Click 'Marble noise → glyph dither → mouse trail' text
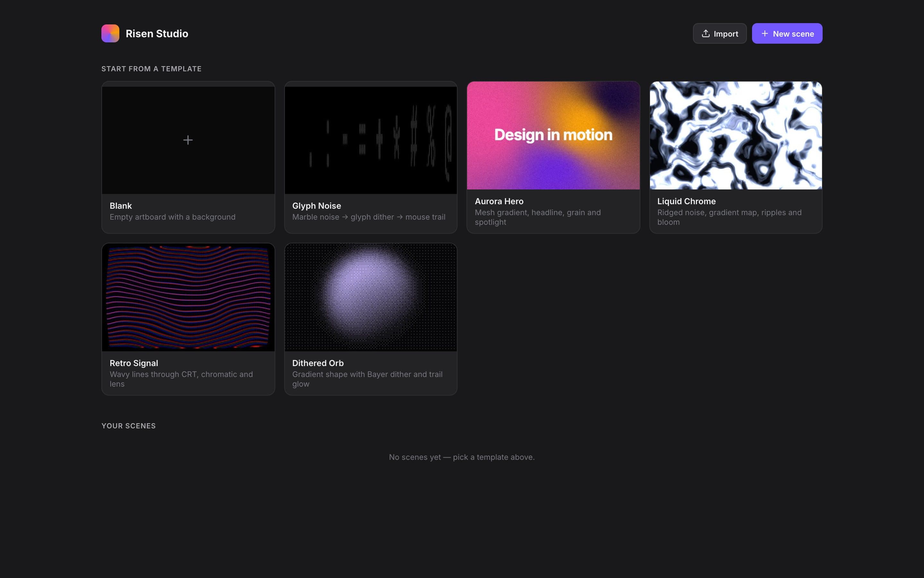The image size is (924, 578). tap(369, 217)
